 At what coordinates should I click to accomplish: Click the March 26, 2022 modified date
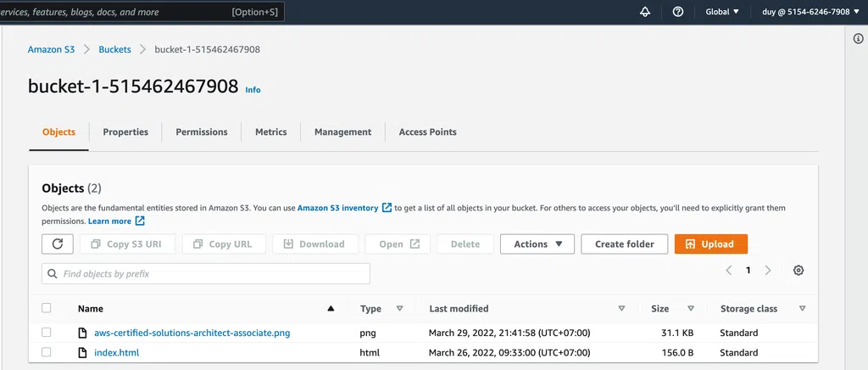[509, 352]
